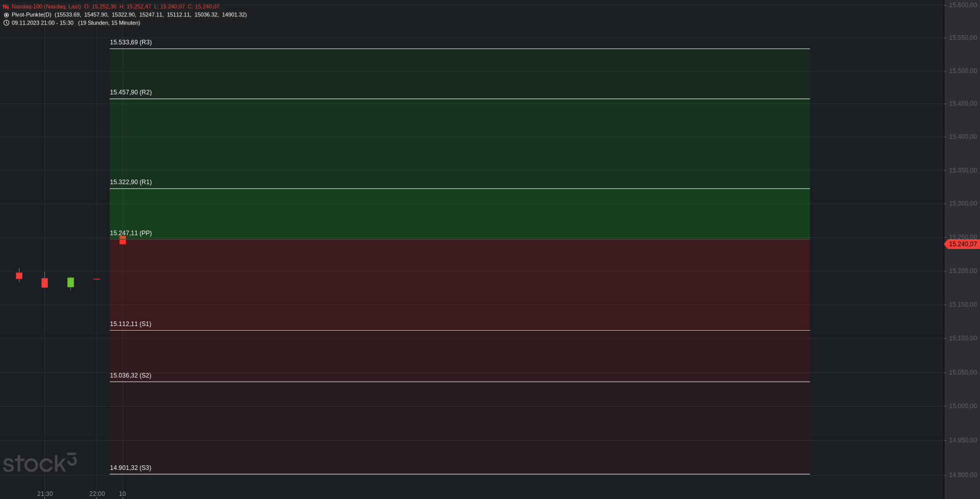The width and height of the screenshot is (980, 499).
Task: Click the clock icon beside the date range
Action: pos(6,23)
